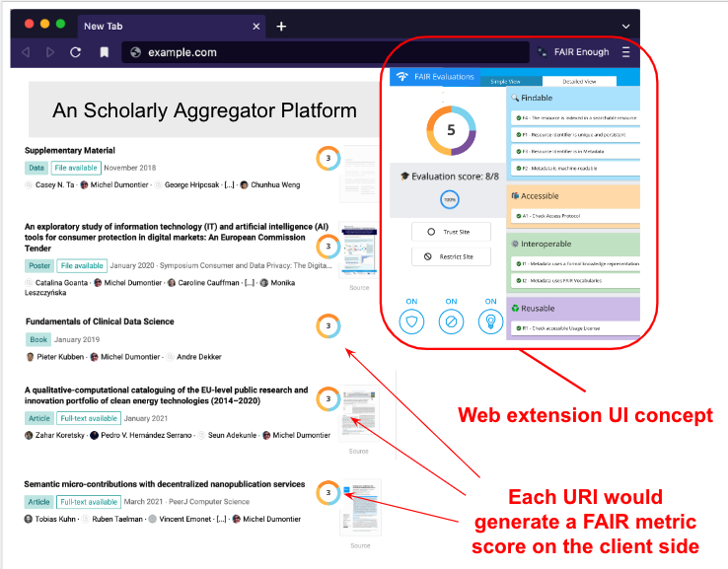This screenshot has width=728, height=569.
Task: Open the browser hamburger menu
Action: pyautogui.click(x=625, y=52)
